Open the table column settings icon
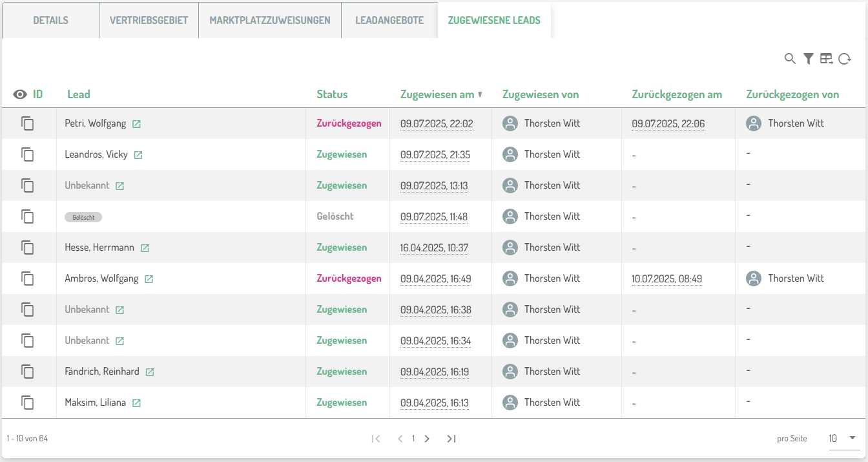Image resolution: width=868 pixels, height=462 pixels. click(826, 59)
